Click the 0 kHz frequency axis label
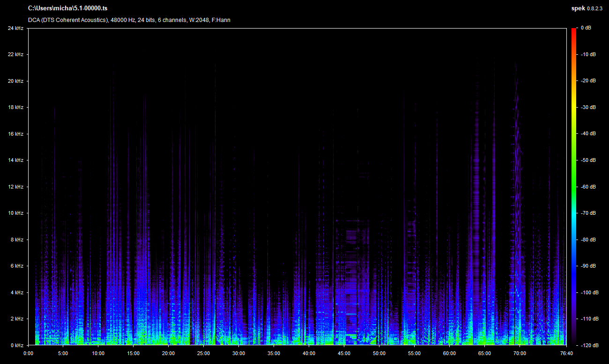 [17, 345]
